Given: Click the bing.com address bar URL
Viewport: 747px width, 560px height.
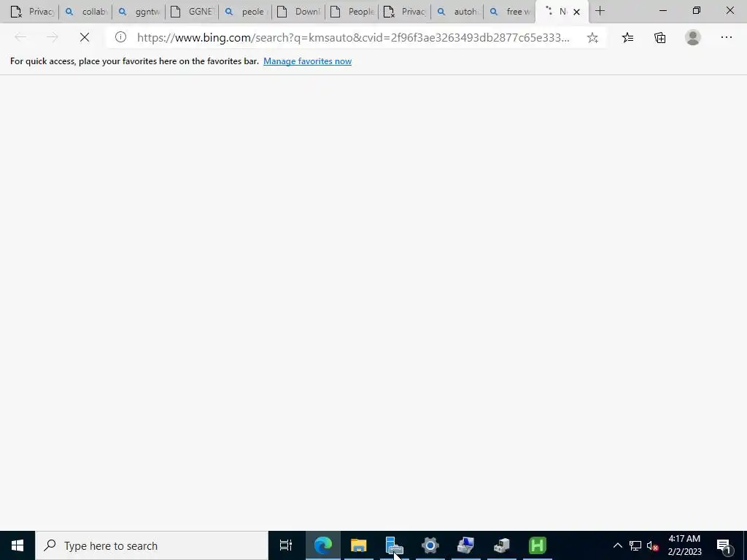Looking at the screenshot, I should [353, 38].
